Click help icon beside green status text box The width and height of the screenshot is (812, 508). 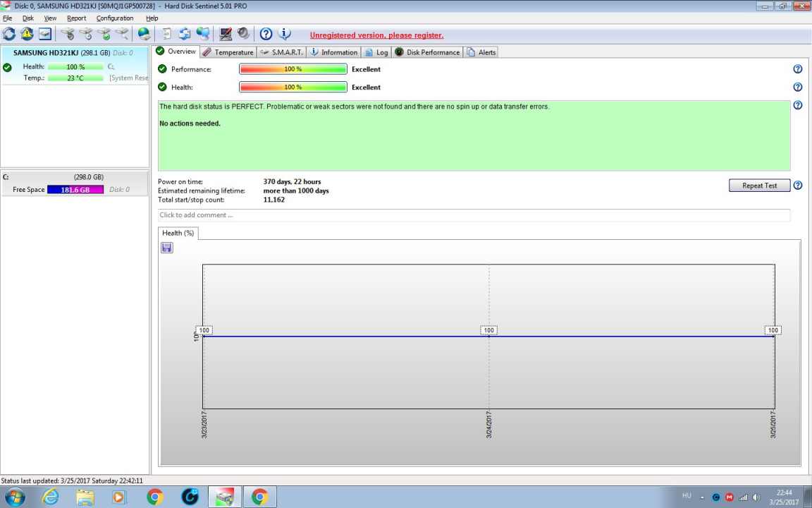pos(797,105)
